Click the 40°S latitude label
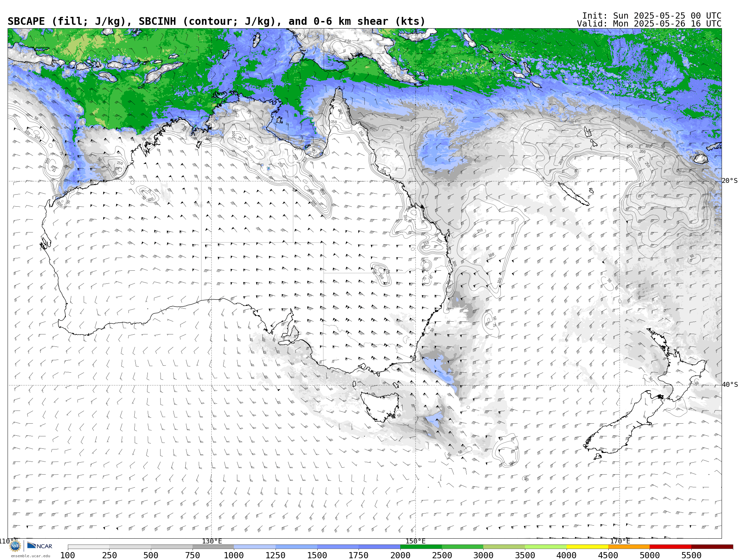744x560 pixels. (730, 385)
